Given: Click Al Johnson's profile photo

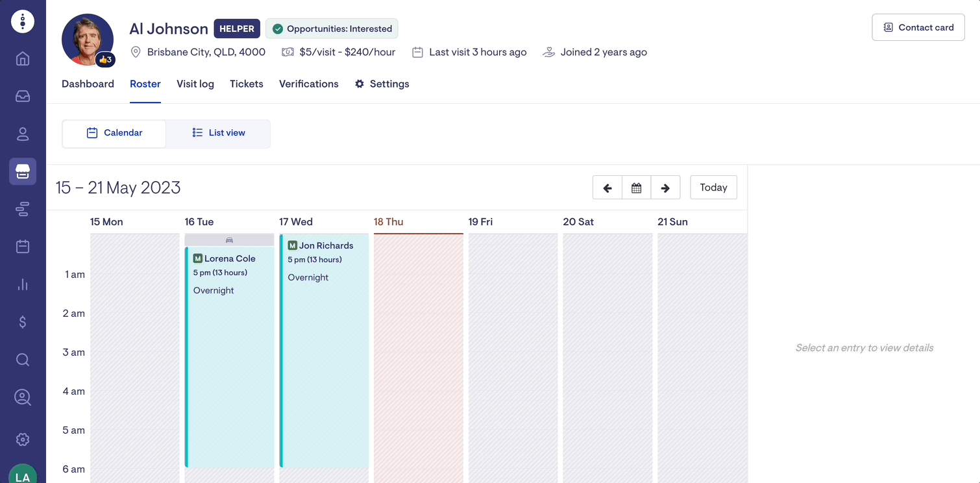Looking at the screenshot, I should pos(87,39).
